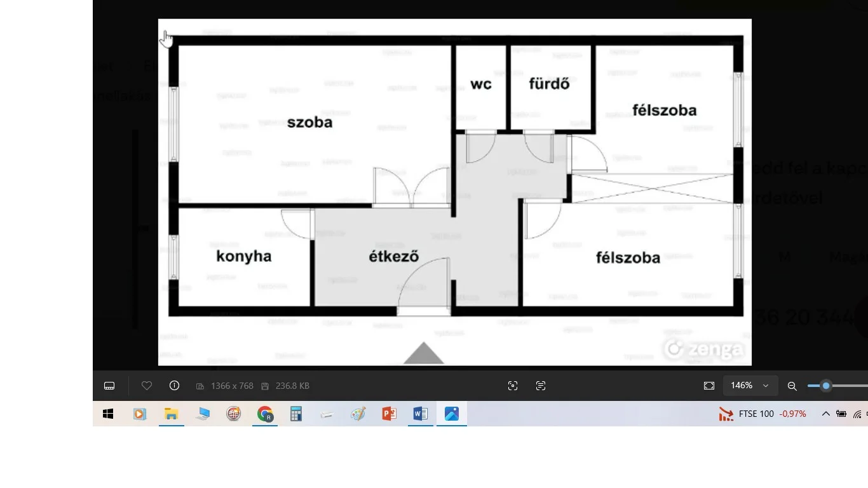Fit the image to the window
Viewport: 868px width, 488px height.
coord(709,386)
